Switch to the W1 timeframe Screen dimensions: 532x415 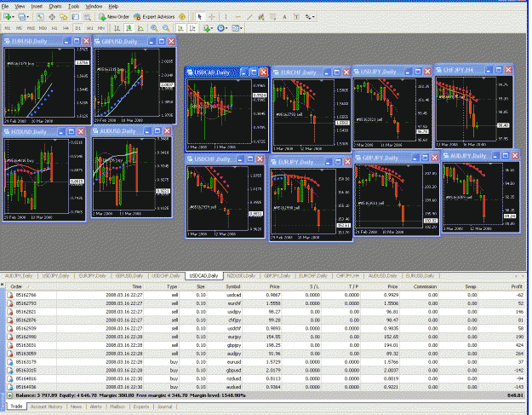click(90, 28)
